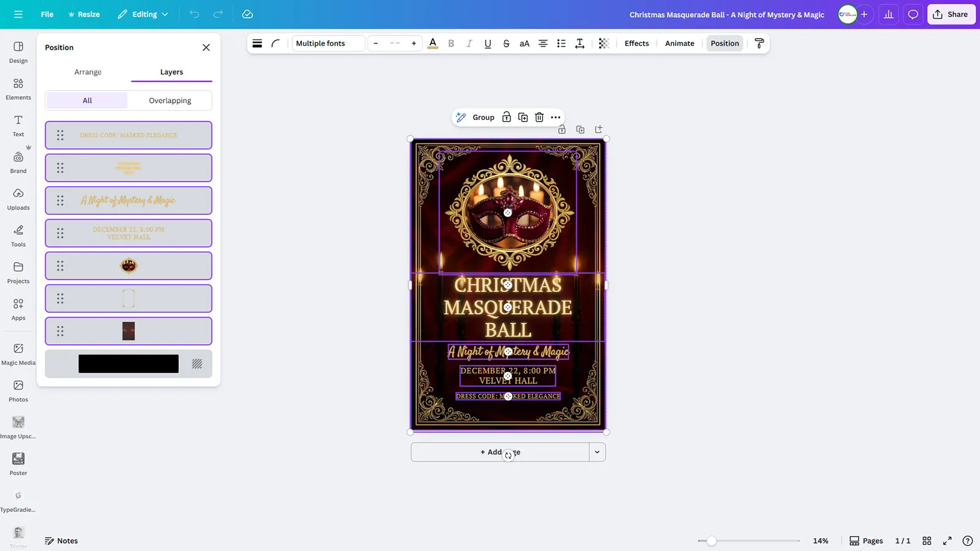Viewport: 980px width, 551px height.
Task: Apply strikethrough formatting
Action: [x=506, y=43]
